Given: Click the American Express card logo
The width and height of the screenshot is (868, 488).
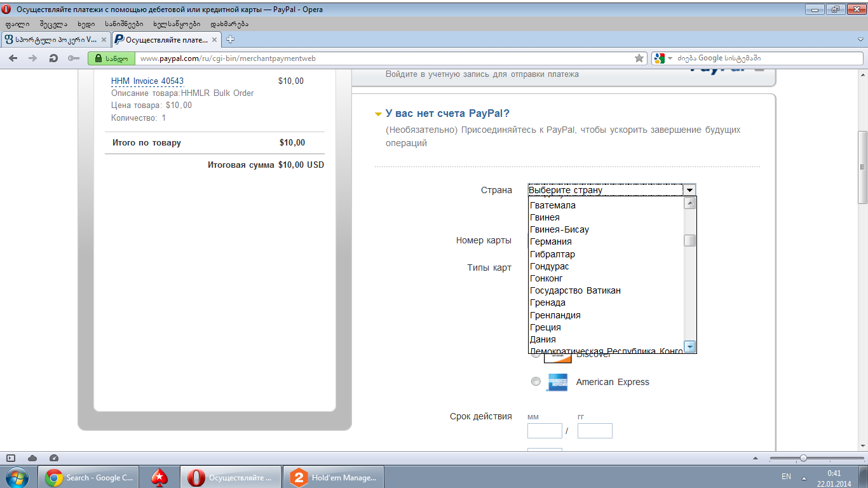Looking at the screenshot, I should point(557,382).
